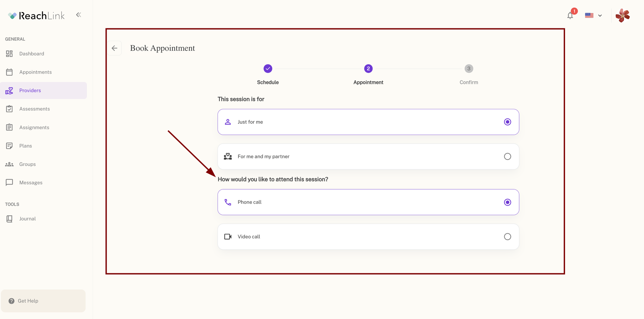The image size is (644, 319).
Task: Select 'For me and my partner' radio button
Action: (508, 157)
